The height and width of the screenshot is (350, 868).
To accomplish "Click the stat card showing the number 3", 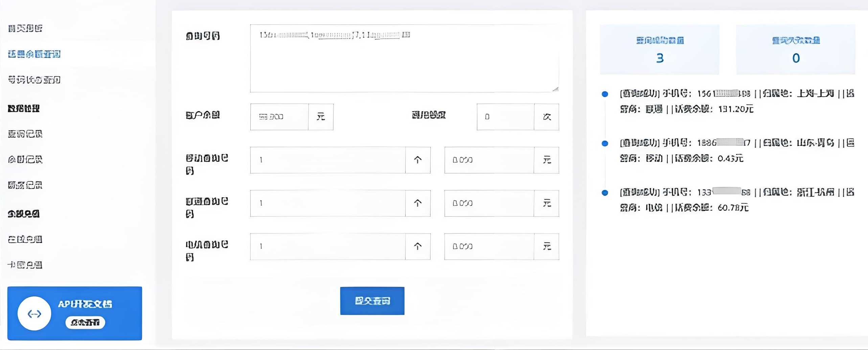I will pos(659,50).
